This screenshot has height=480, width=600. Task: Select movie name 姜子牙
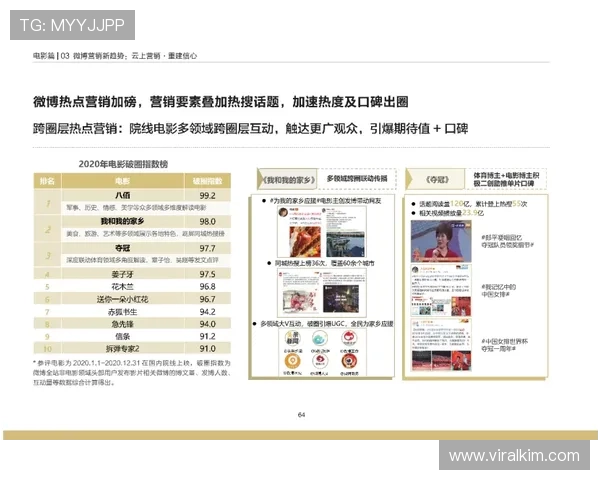(x=122, y=274)
